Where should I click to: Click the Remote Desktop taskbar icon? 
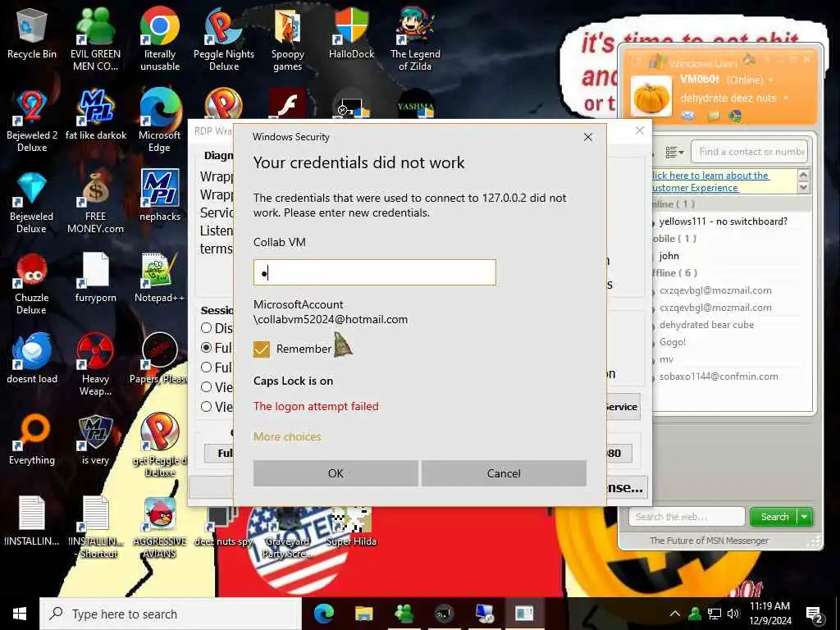[484, 614]
